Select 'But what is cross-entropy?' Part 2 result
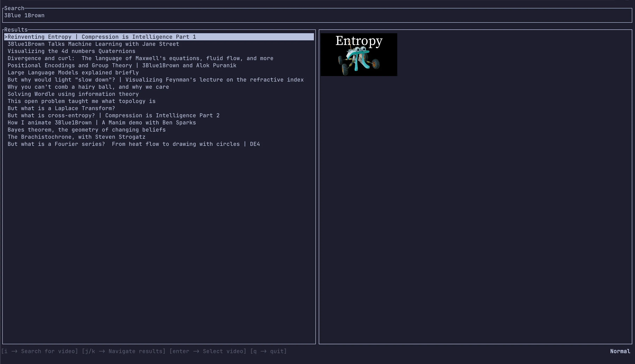The height and width of the screenshot is (364, 635). click(x=159, y=116)
